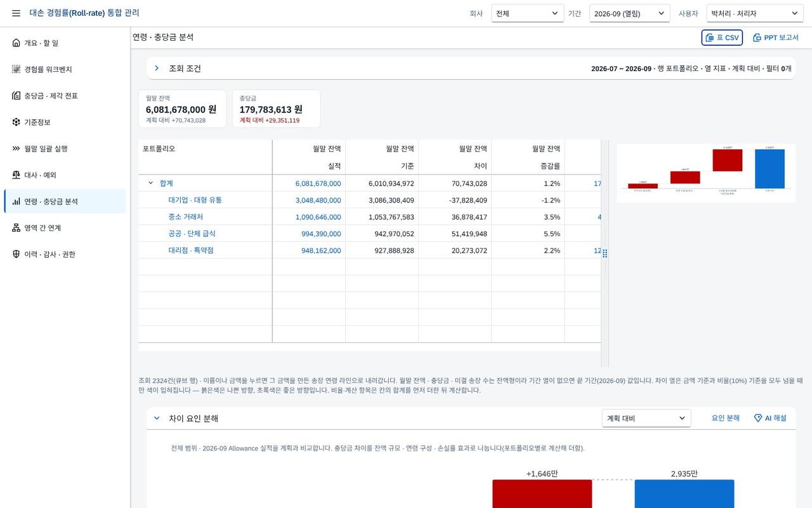Generate PPT 보고서

pyautogui.click(x=775, y=37)
